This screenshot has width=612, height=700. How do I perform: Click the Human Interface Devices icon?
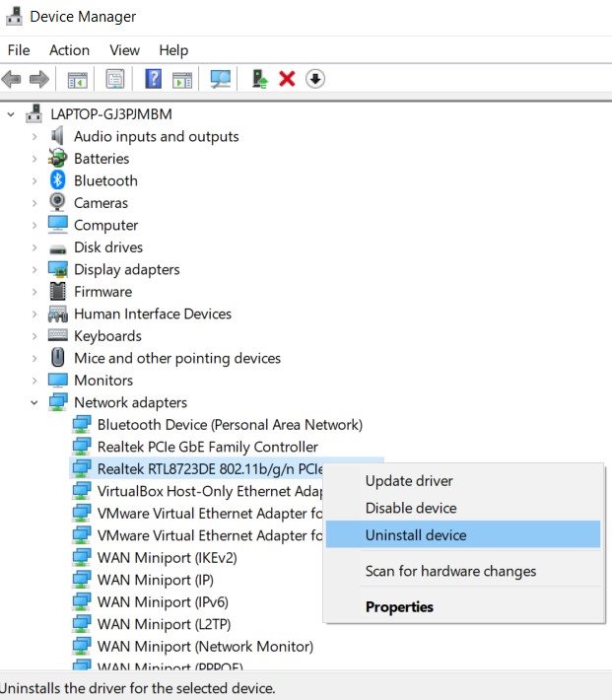57,314
